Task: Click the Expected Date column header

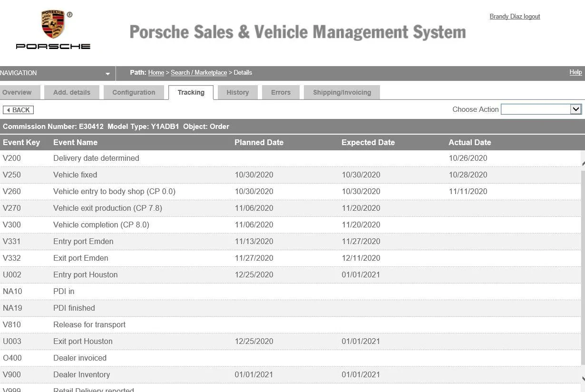Action: pyautogui.click(x=368, y=142)
